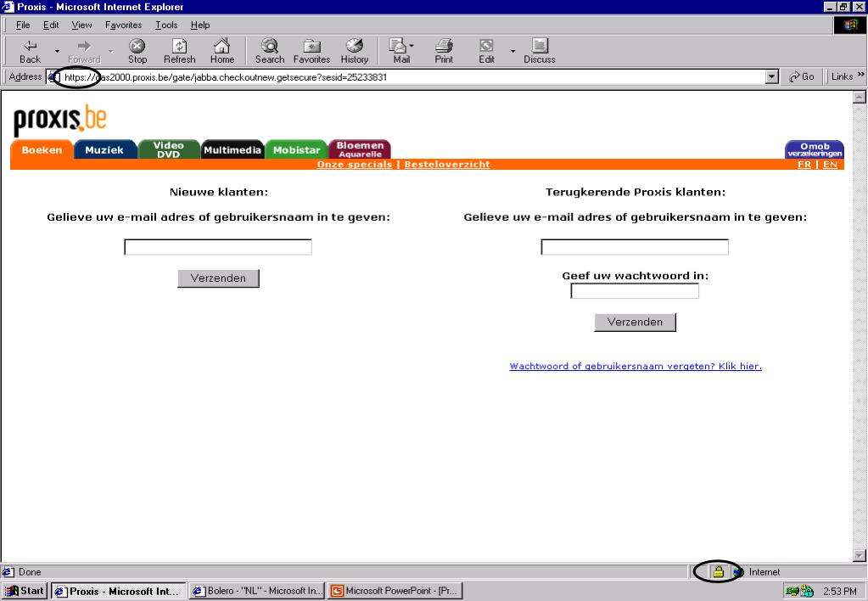
Task: Select the Bloemen Aquarelle tab
Action: click(360, 149)
